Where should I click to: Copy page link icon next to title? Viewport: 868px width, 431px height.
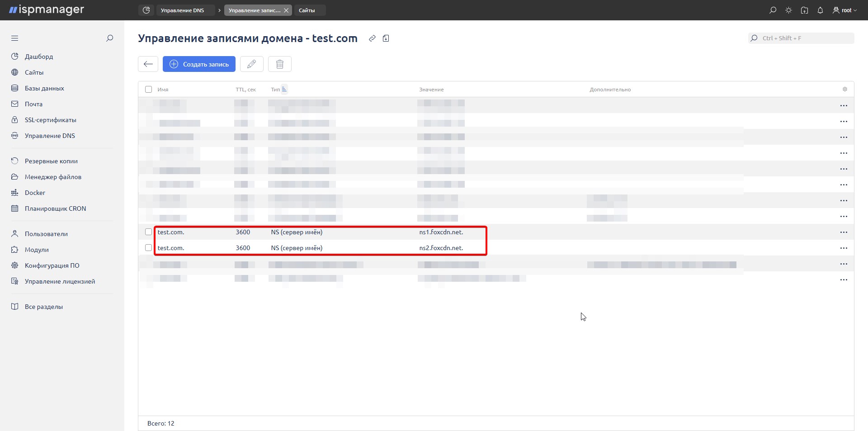[x=372, y=38]
